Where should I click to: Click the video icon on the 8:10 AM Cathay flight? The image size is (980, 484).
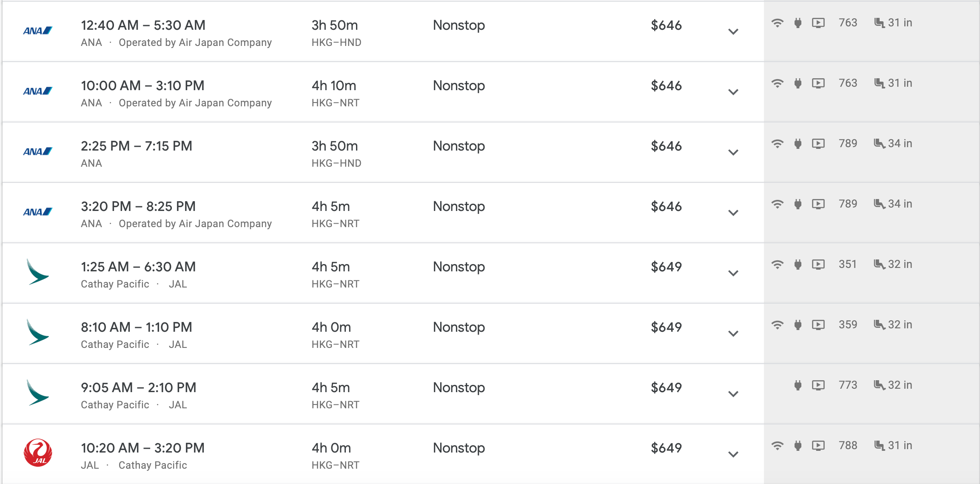click(818, 325)
